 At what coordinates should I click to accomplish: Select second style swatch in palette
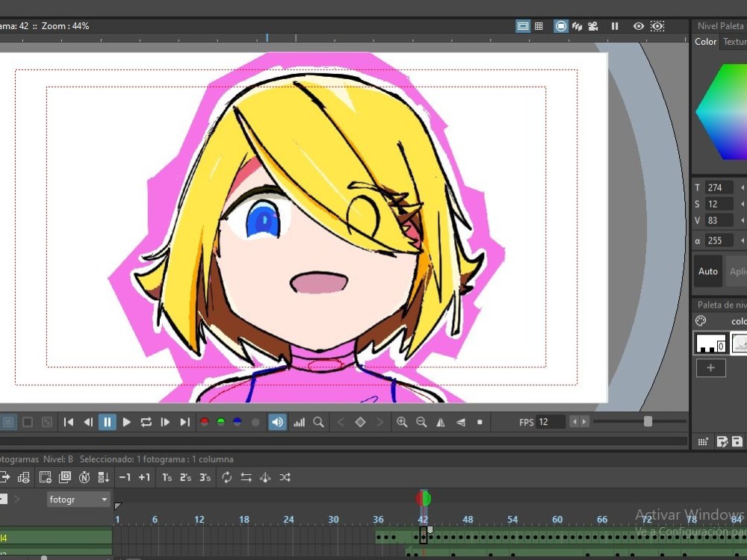tap(739, 343)
